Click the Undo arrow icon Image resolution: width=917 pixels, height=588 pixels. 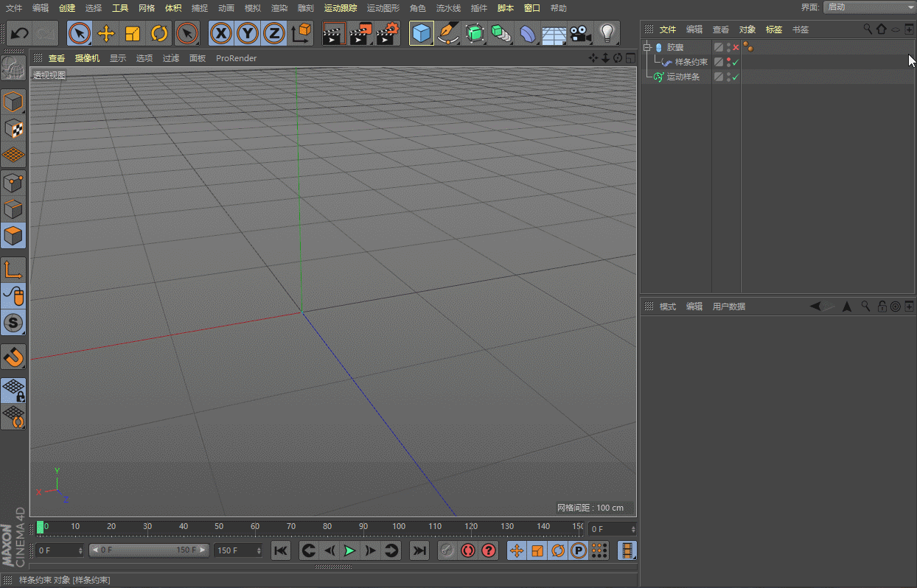tap(20, 33)
